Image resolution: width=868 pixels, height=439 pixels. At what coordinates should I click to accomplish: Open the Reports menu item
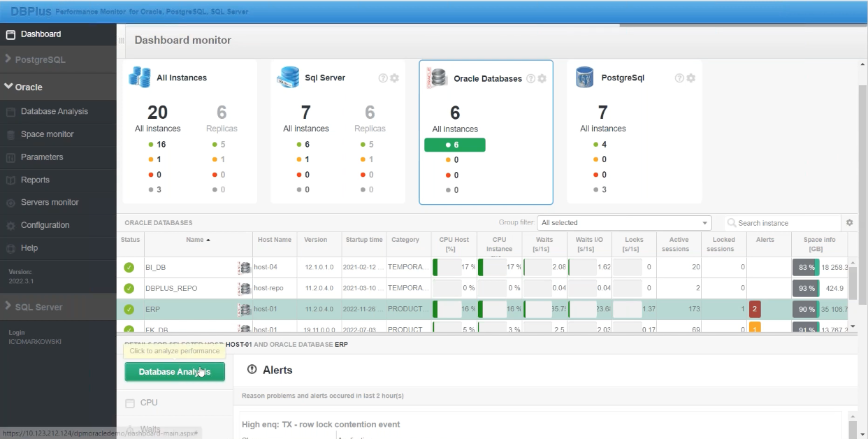point(35,180)
